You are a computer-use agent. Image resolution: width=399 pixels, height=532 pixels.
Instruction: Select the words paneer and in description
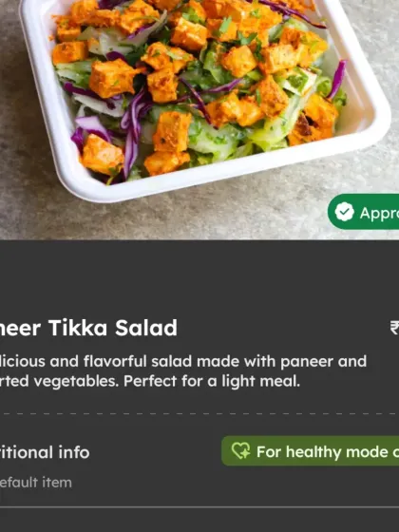323,362
